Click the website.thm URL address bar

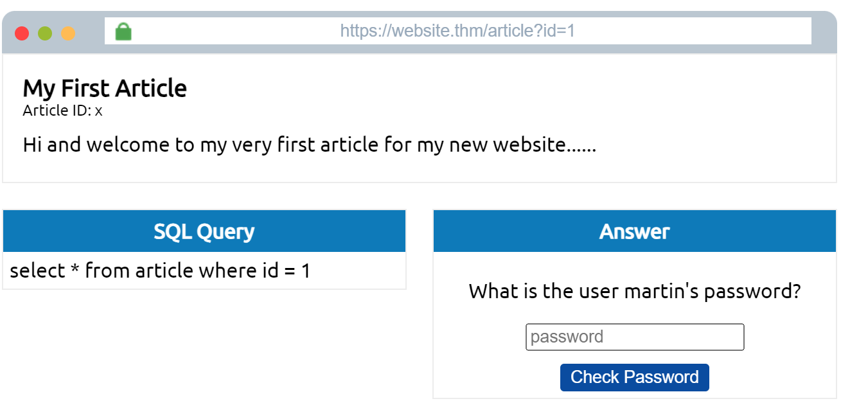458,31
